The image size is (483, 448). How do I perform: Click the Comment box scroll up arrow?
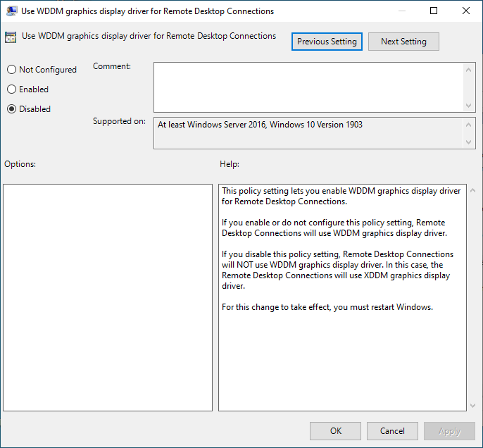click(x=468, y=70)
